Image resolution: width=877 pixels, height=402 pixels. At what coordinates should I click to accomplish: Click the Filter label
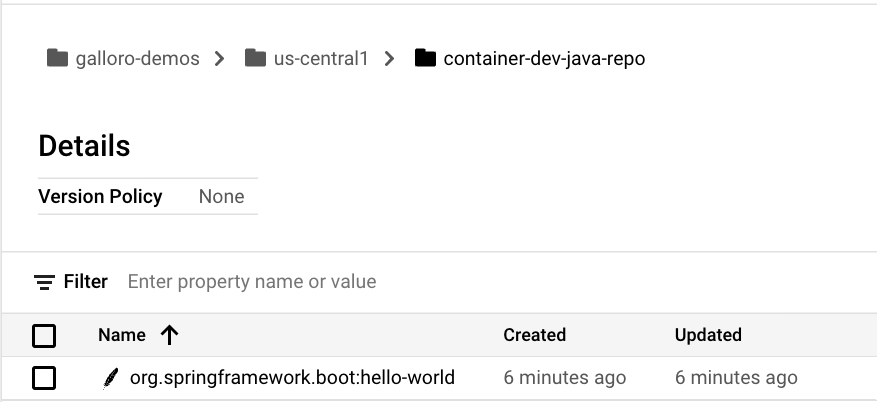tap(86, 282)
